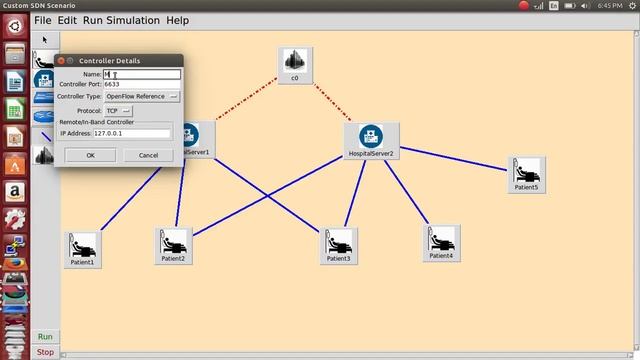The width and height of the screenshot is (640, 360).
Task: Click the Patient3 host node
Action: pos(338,246)
